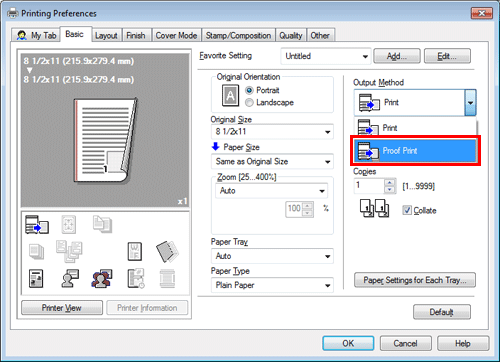Click the user authentication person icon

[x=70, y=279]
